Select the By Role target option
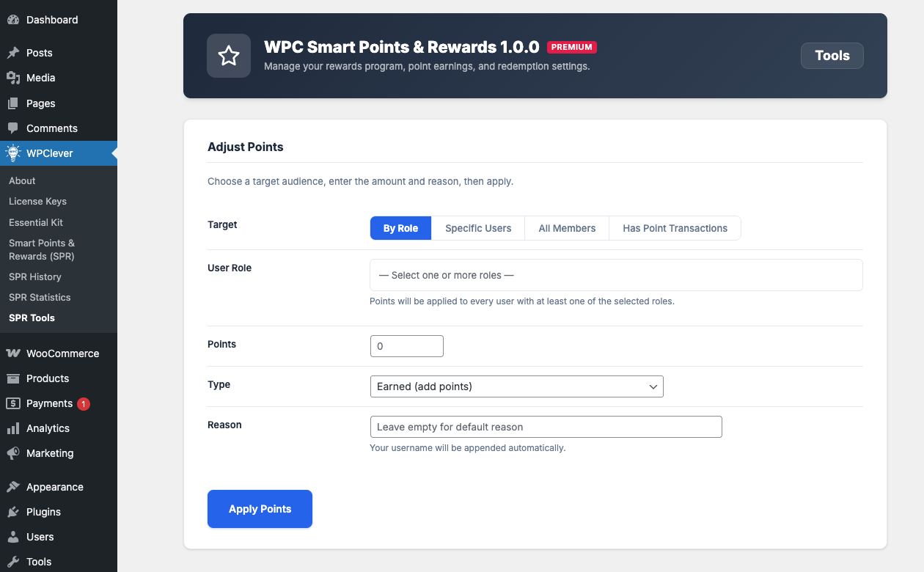The image size is (924, 572). pyautogui.click(x=400, y=228)
